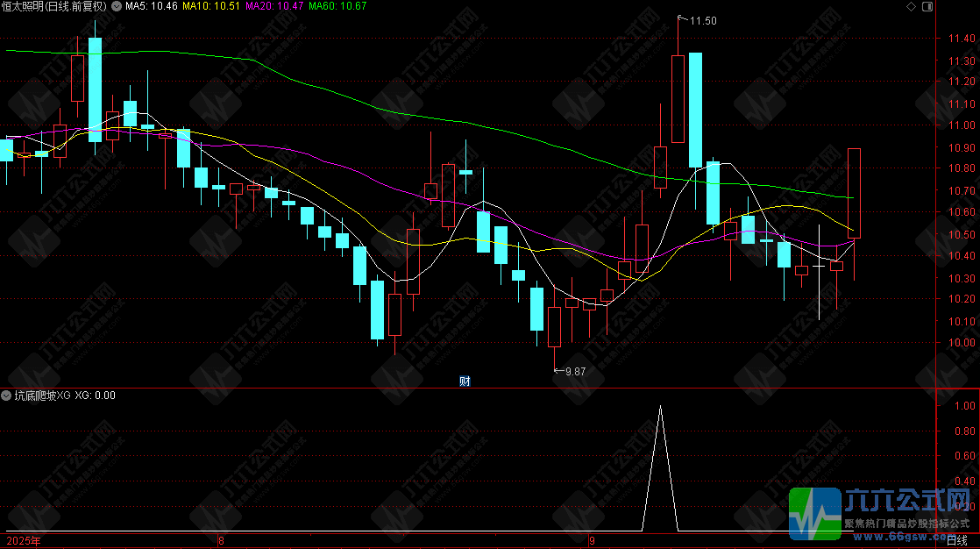Click the month 9 timeline marker
This screenshot has height=549, width=980.
tap(592, 541)
